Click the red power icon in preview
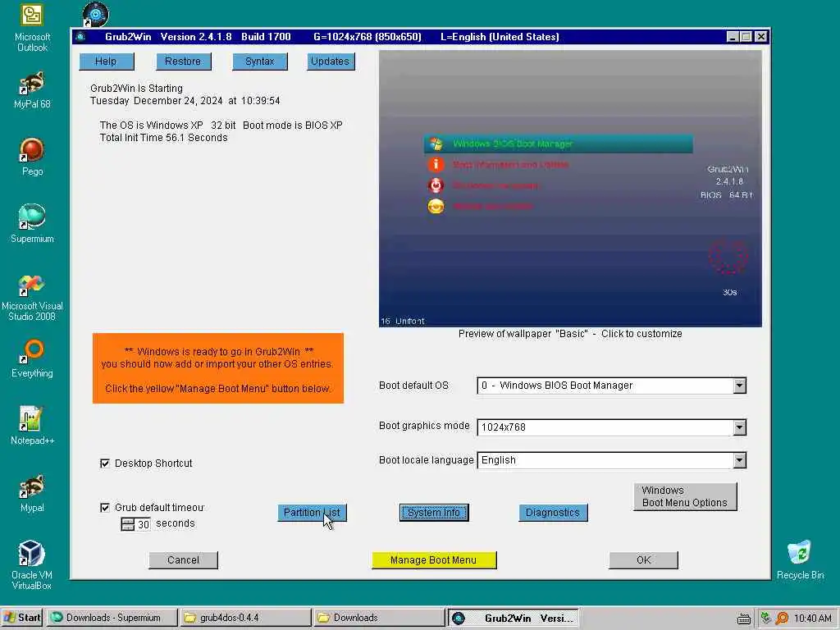Screen dimensions: 840x630 coord(436,185)
